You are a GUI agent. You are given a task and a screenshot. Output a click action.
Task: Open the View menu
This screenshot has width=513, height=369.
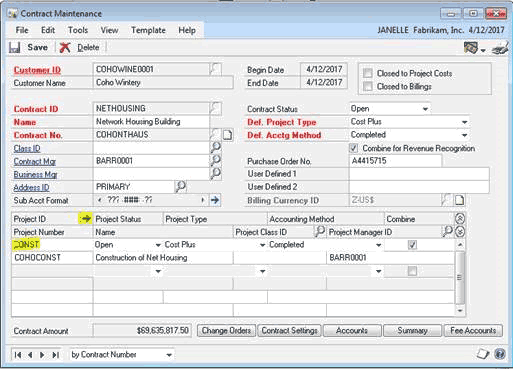click(x=109, y=30)
